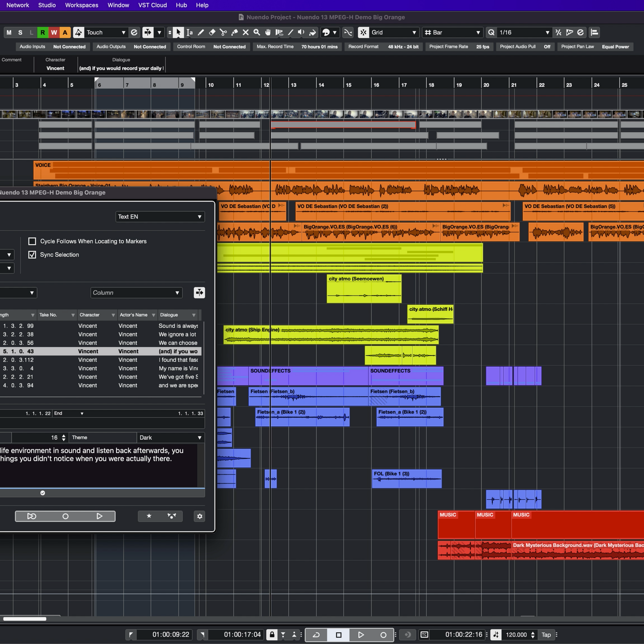Click the right locator flag icon
This screenshot has width=644, height=644.
point(202,635)
